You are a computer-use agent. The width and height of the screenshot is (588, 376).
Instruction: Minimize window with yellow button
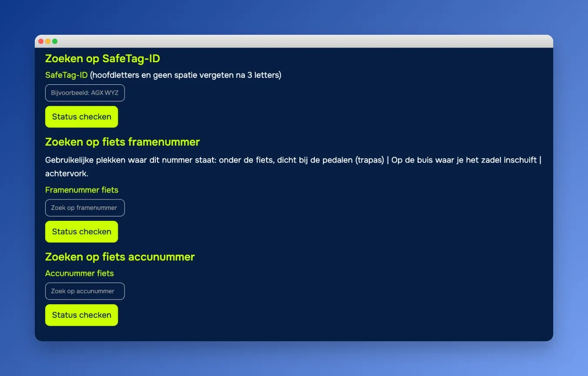pos(48,41)
